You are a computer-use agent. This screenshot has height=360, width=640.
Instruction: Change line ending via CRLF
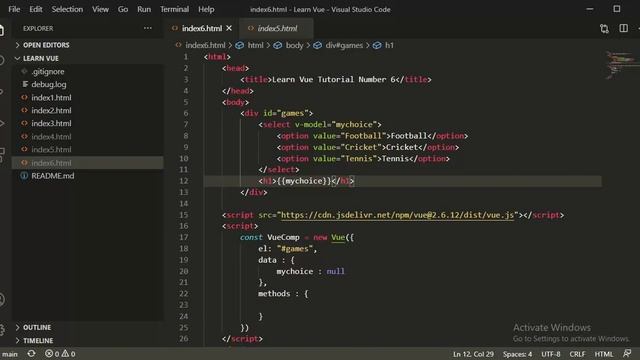[577, 354]
